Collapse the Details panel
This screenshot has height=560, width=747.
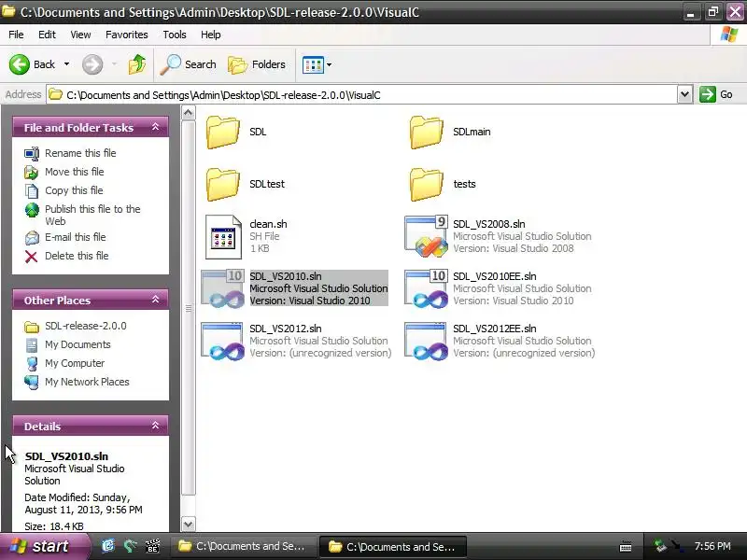tap(155, 426)
